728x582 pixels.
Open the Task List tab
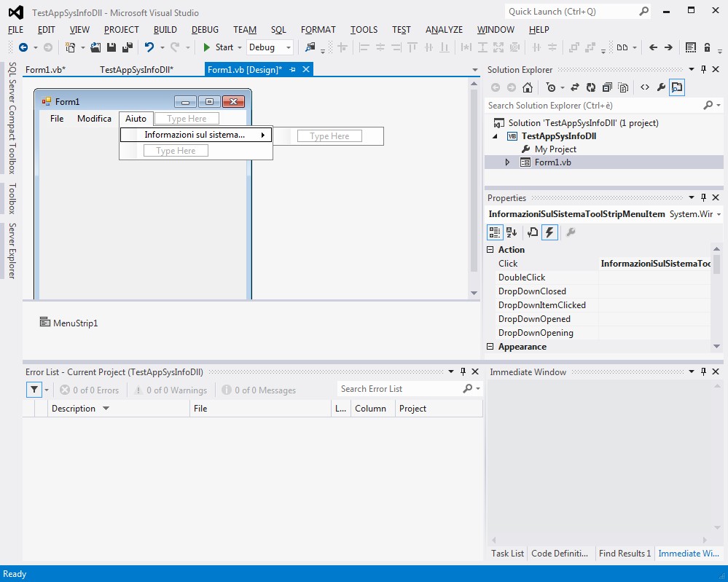point(507,553)
